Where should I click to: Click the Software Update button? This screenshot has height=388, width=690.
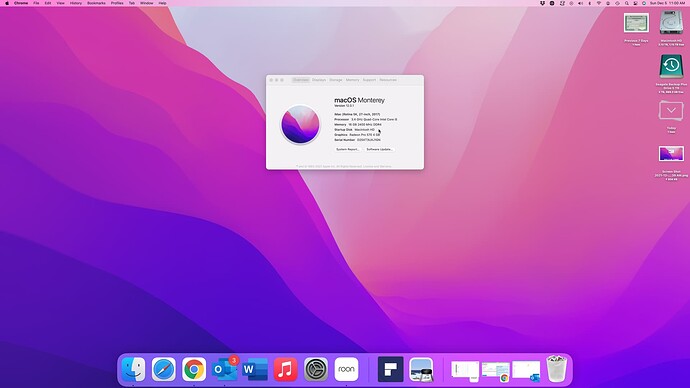coord(379,150)
